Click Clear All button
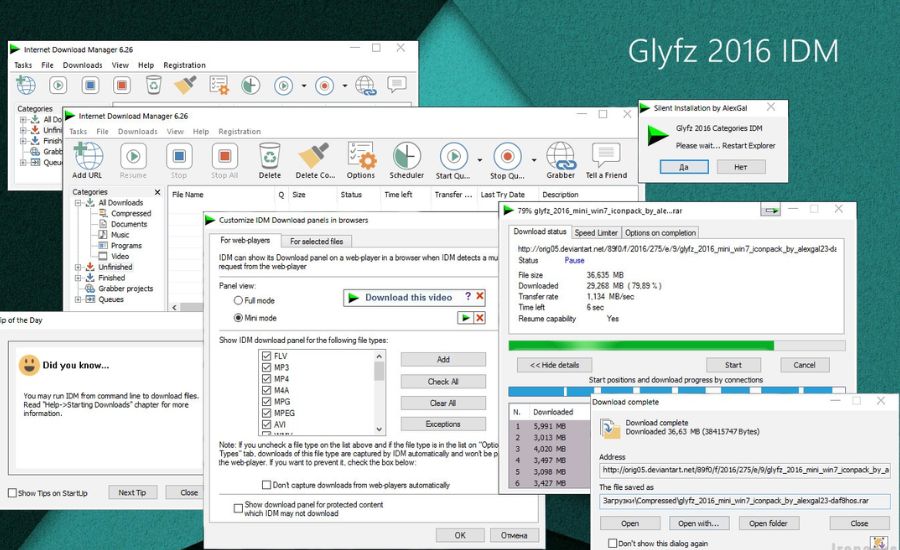Image resolution: width=900 pixels, height=550 pixels. 443,403
